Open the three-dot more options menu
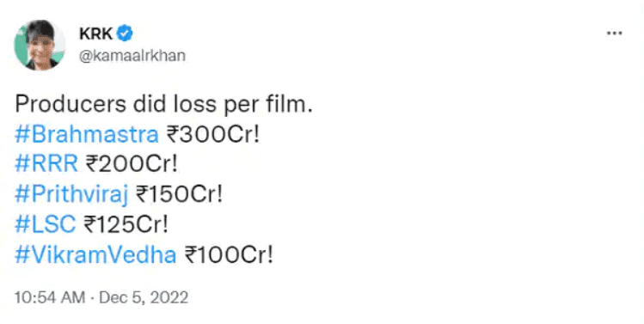Viewport: 644px width, 324px height. click(x=614, y=34)
